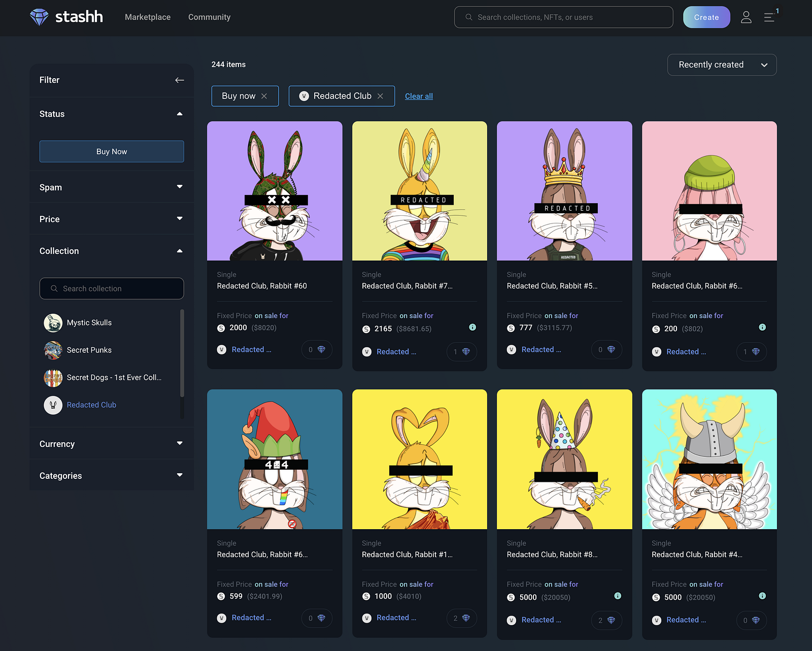
Task: Click the Secret Punks collection avatar
Action: click(53, 350)
